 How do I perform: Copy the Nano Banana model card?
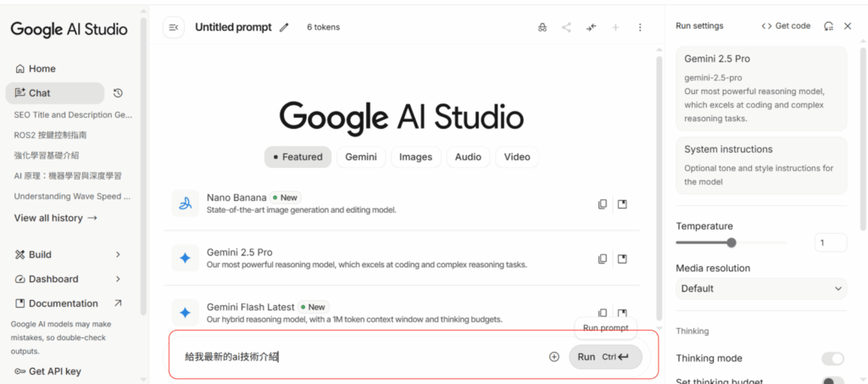[602, 203]
